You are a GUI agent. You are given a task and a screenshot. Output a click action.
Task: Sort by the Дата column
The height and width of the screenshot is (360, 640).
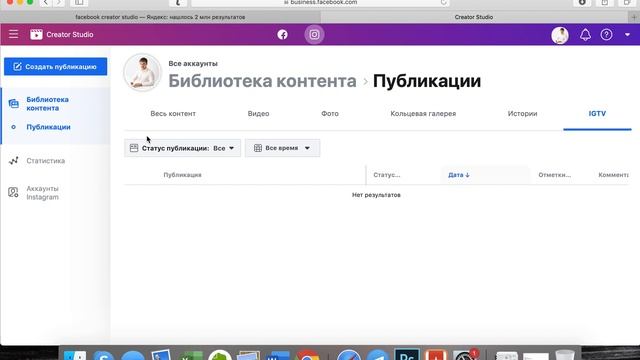pyautogui.click(x=458, y=175)
